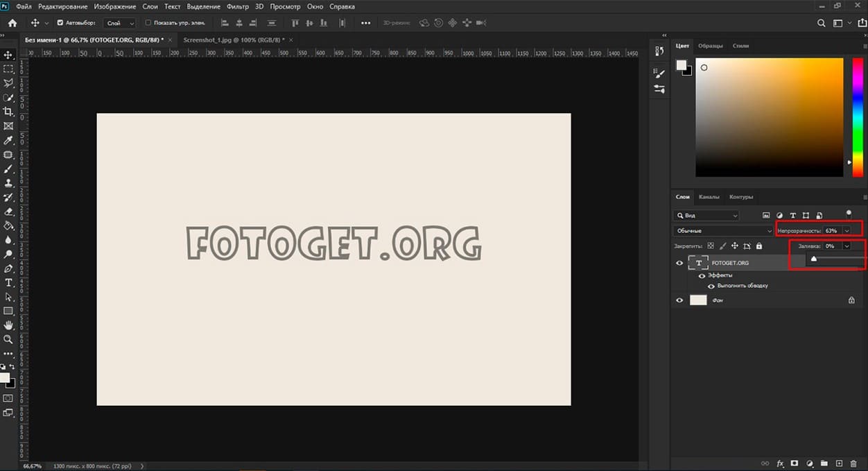Activate the Zoom magnifier tool
The height and width of the screenshot is (471, 868).
(x=8, y=339)
